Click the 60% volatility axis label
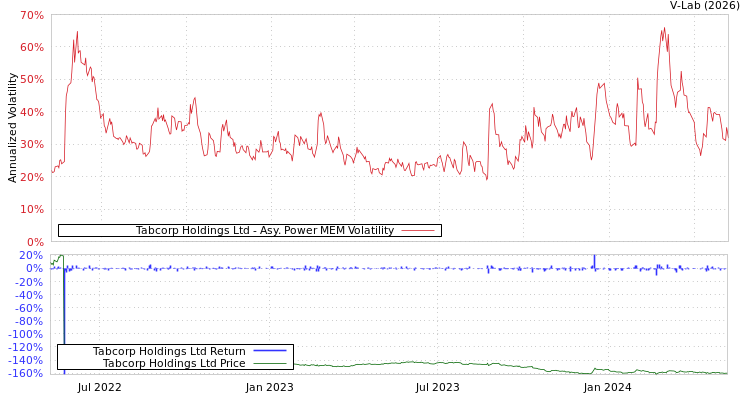The width and height of the screenshot is (750, 400). [32, 48]
